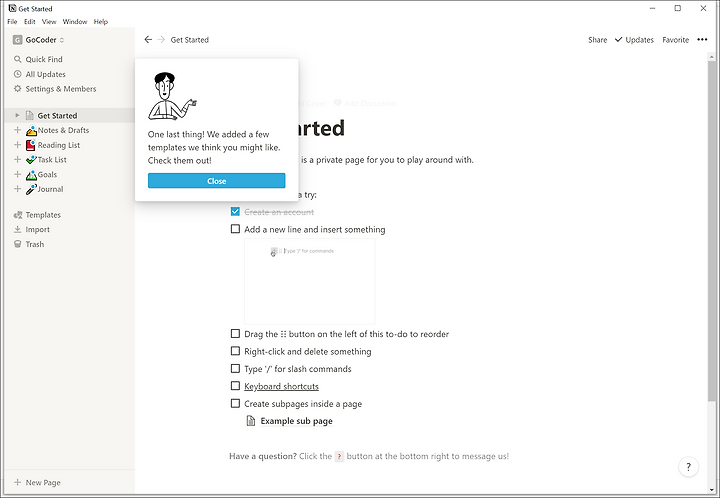Click the Share button
This screenshot has height=498, width=720.
pyautogui.click(x=597, y=40)
